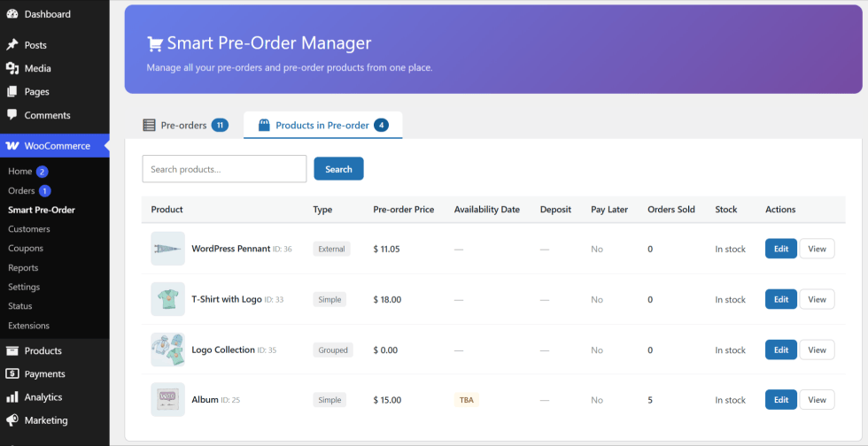The image size is (868, 446).
Task: Open the Status submenu item
Action: click(x=19, y=306)
